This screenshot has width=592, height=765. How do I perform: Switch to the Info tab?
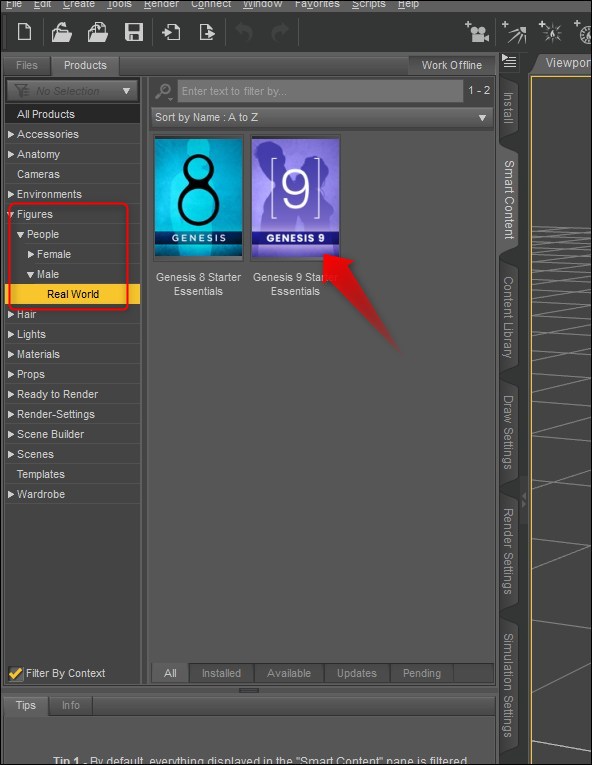(71, 705)
